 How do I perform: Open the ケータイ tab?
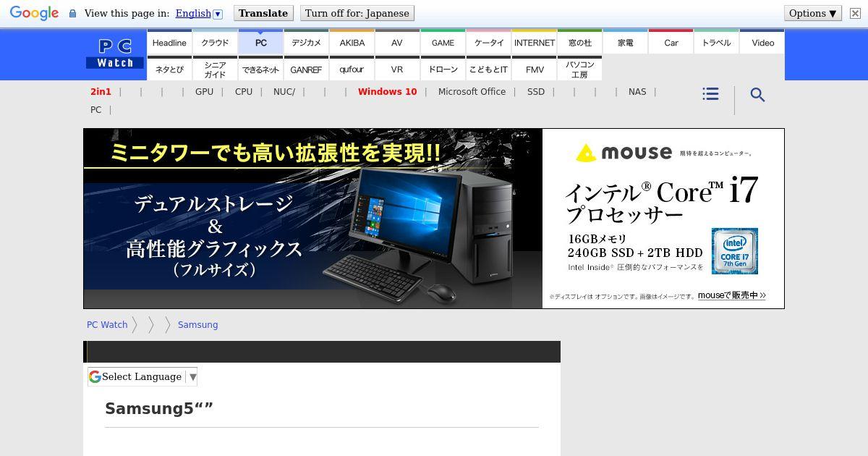coord(488,43)
